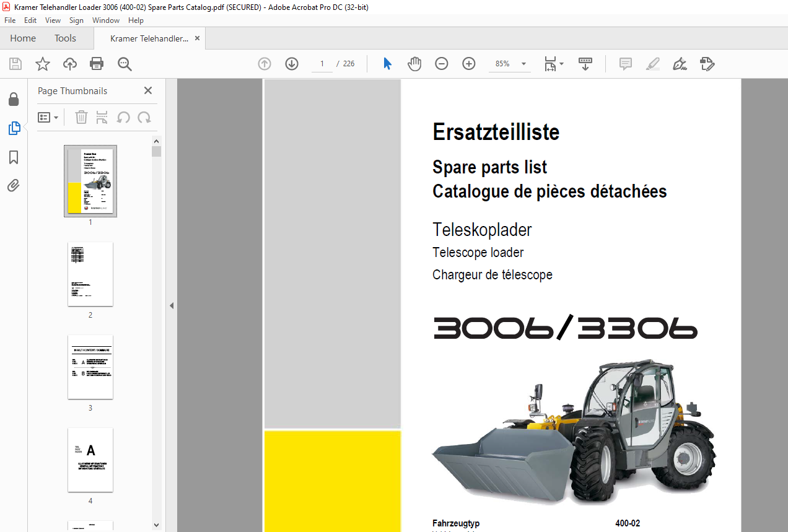
Task: Open the Attachments paperclip panel
Action: [x=14, y=185]
